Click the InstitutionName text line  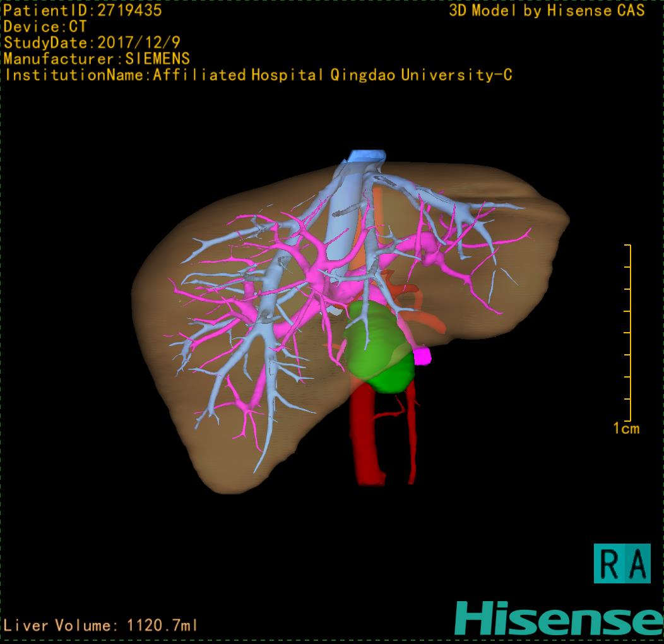(258, 75)
